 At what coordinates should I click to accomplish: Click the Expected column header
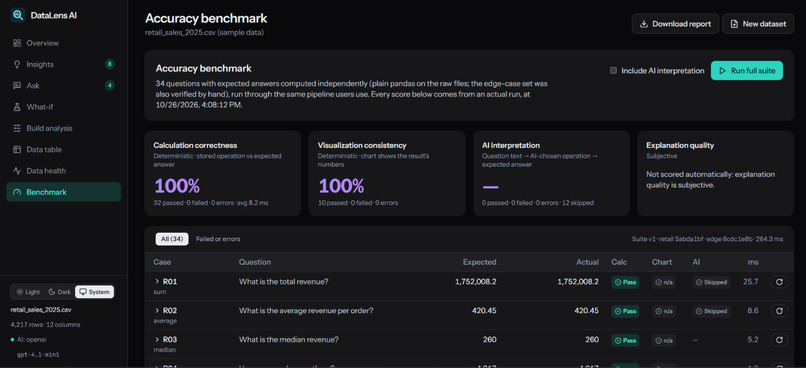tap(480, 262)
